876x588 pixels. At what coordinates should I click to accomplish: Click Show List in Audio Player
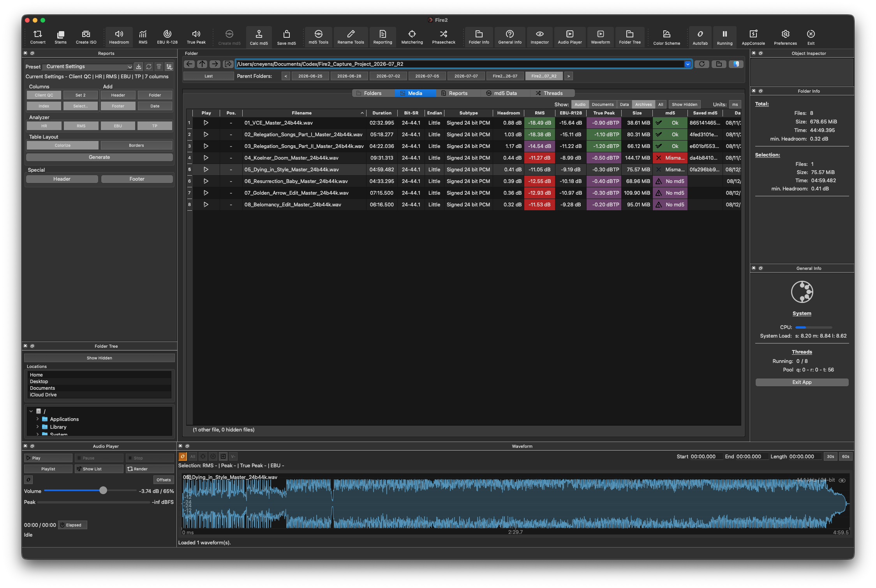click(99, 469)
